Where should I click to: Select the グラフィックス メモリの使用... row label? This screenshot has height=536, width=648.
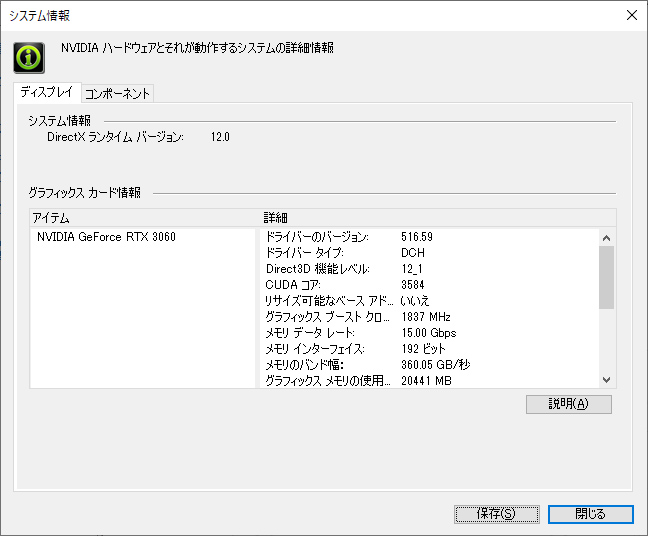tap(328, 380)
